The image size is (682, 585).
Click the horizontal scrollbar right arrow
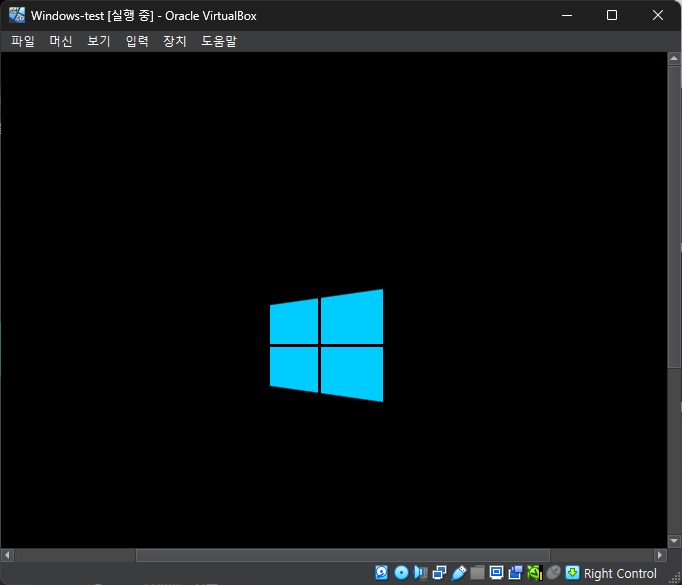tap(660, 555)
